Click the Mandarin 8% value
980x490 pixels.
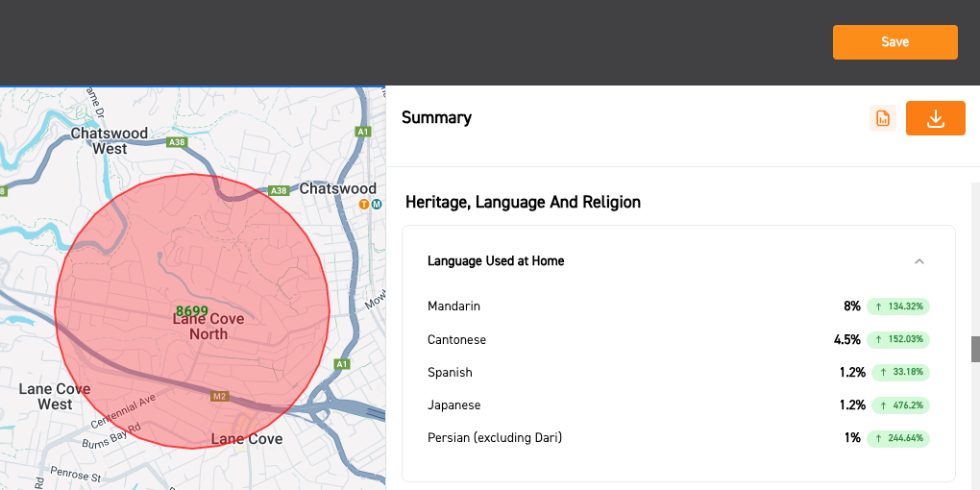click(852, 306)
